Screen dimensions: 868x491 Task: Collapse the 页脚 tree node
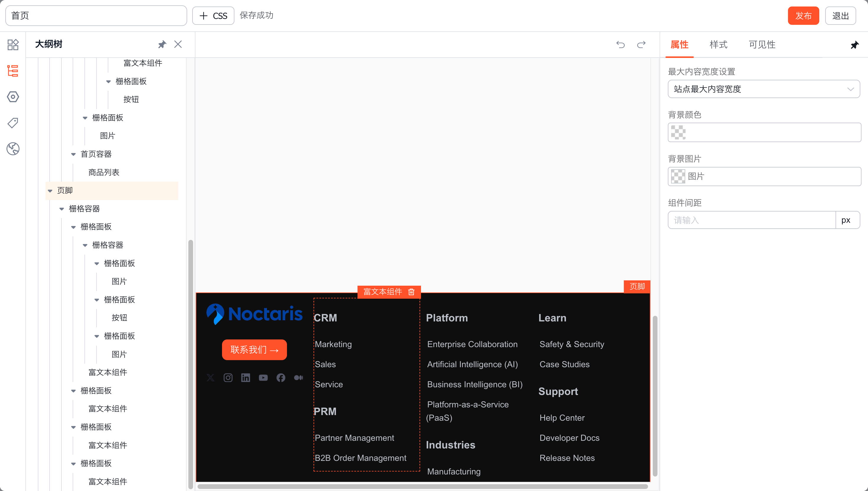pyautogui.click(x=50, y=191)
